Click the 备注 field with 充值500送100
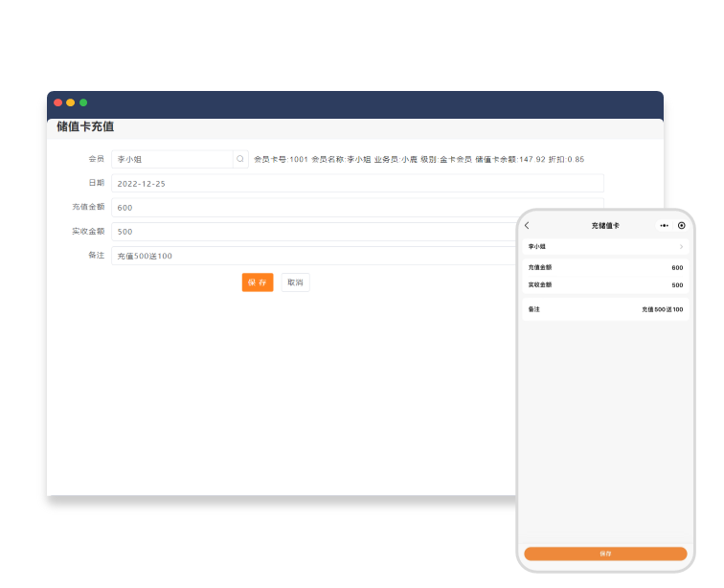 316,256
